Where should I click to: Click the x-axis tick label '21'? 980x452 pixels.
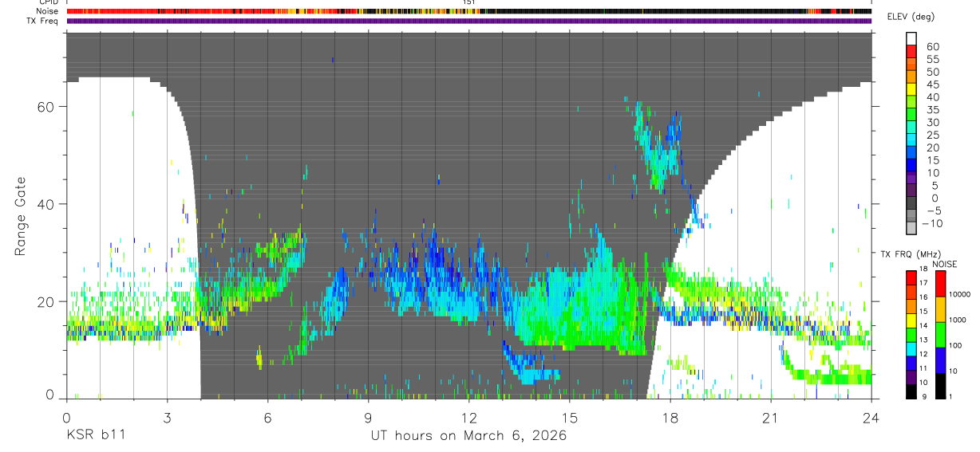[x=771, y=418]
